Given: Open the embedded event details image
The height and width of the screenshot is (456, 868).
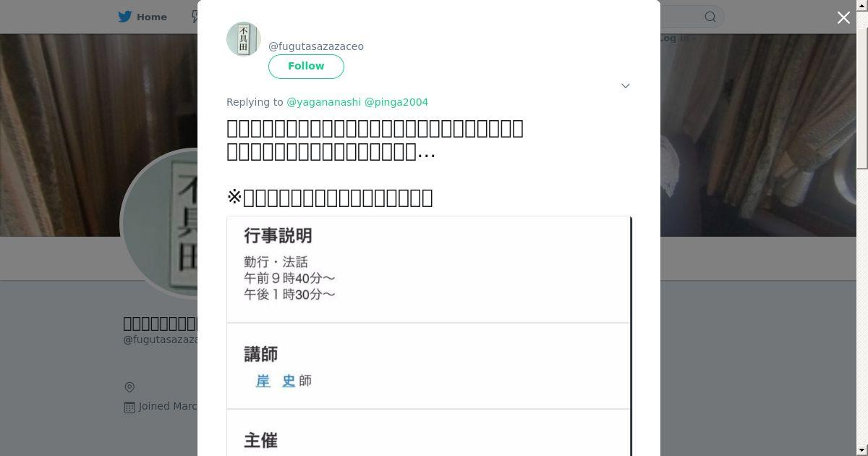Looking at the screenshot, I should click(429, 336).
